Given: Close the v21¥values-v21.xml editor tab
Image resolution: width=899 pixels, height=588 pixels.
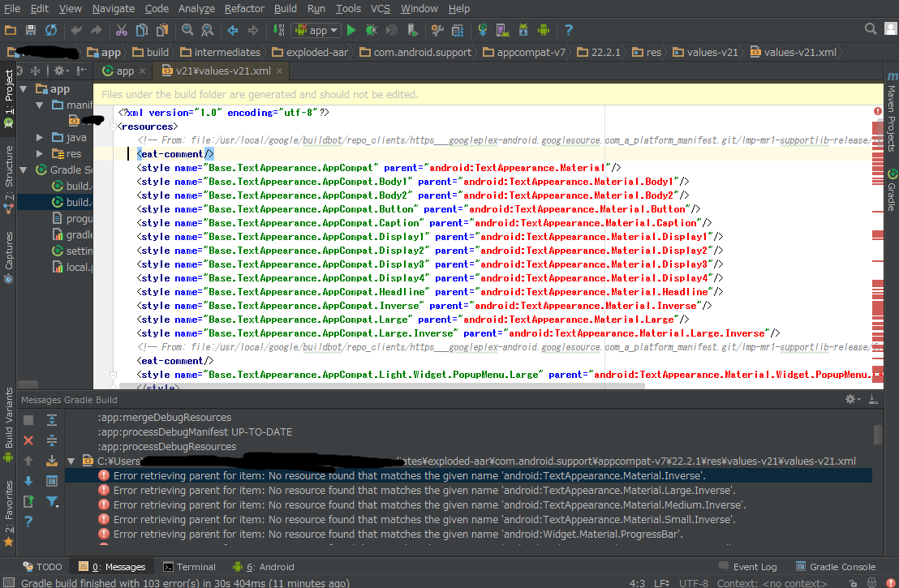Looking at the screenshot, I should (x=280, y=71).
